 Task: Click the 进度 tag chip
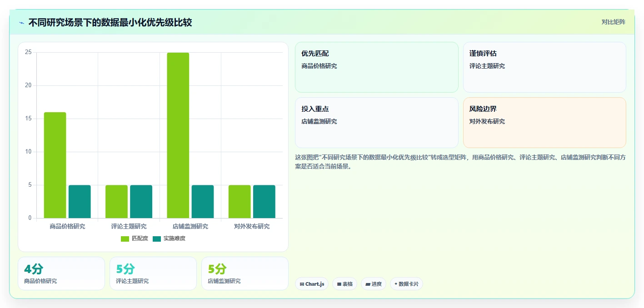[374, 284]
